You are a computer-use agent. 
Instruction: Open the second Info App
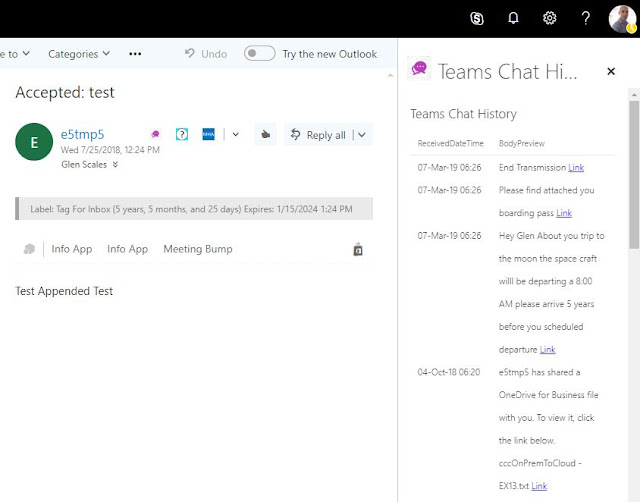(127, 249)
